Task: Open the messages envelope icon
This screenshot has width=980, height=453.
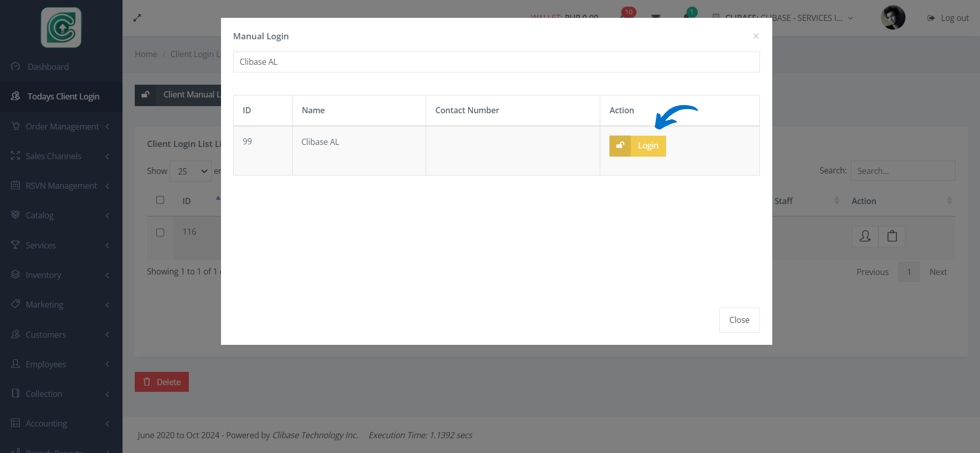Action: [656, 17]
